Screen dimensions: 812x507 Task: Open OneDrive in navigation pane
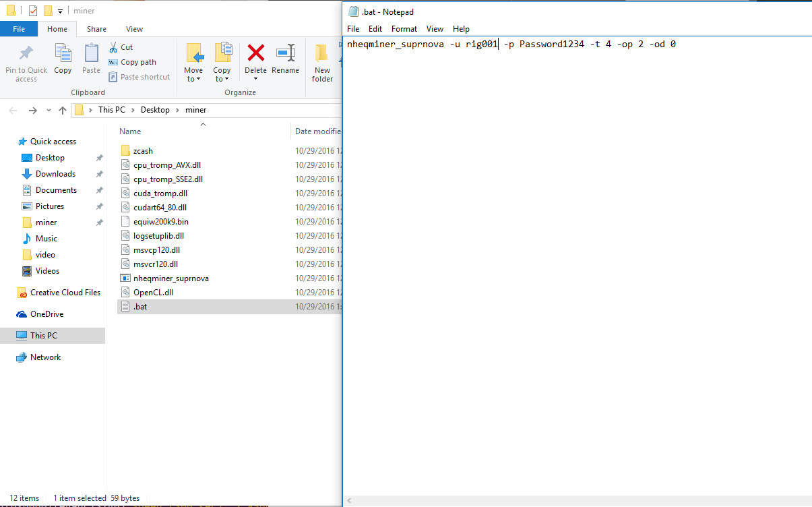(46, 314)
